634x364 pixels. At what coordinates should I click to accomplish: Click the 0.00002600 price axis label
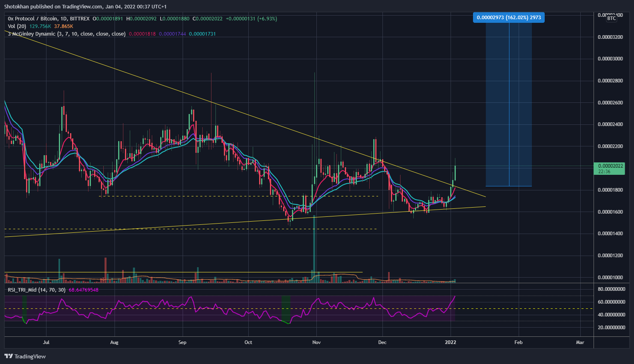610,103
